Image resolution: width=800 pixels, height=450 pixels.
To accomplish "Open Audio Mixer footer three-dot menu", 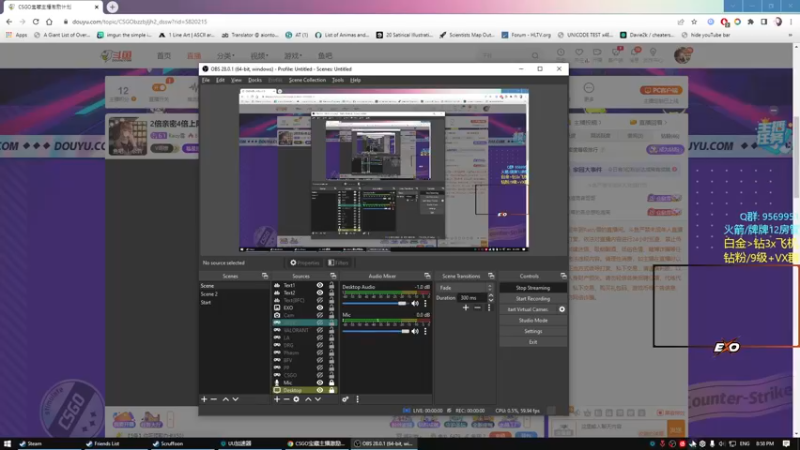I will 357,399.
